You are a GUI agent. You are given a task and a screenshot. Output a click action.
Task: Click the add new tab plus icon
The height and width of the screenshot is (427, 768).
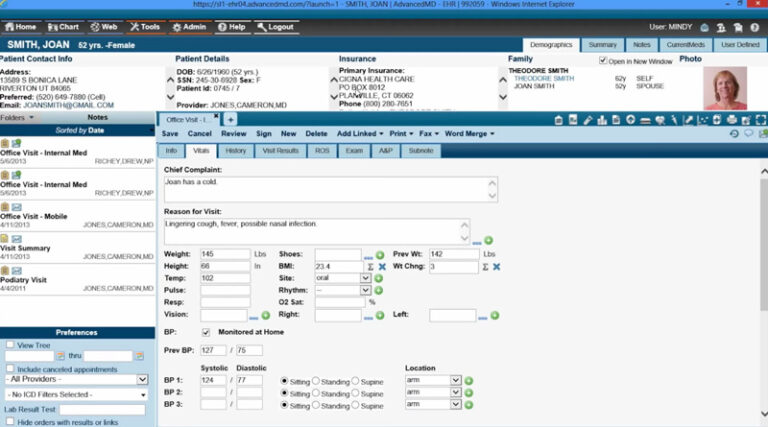click(x=230, y=119)
